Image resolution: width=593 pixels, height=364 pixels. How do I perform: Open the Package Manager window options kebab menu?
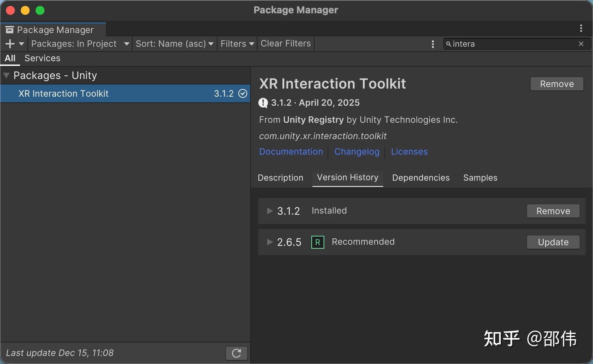(x=581, y=28)
